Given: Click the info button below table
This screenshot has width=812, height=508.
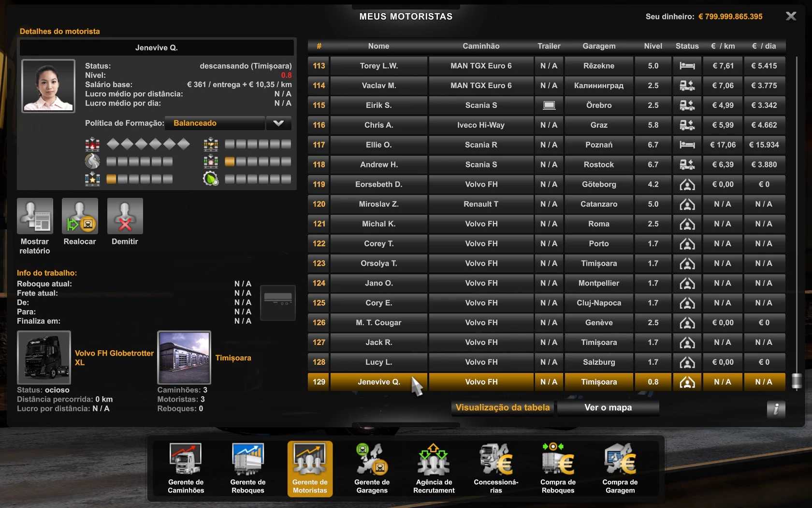Looking at the screenshot, I should (x=775, y=409).
